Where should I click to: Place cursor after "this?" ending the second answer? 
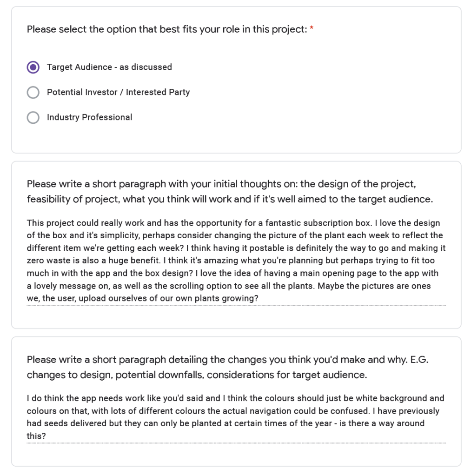46,436
